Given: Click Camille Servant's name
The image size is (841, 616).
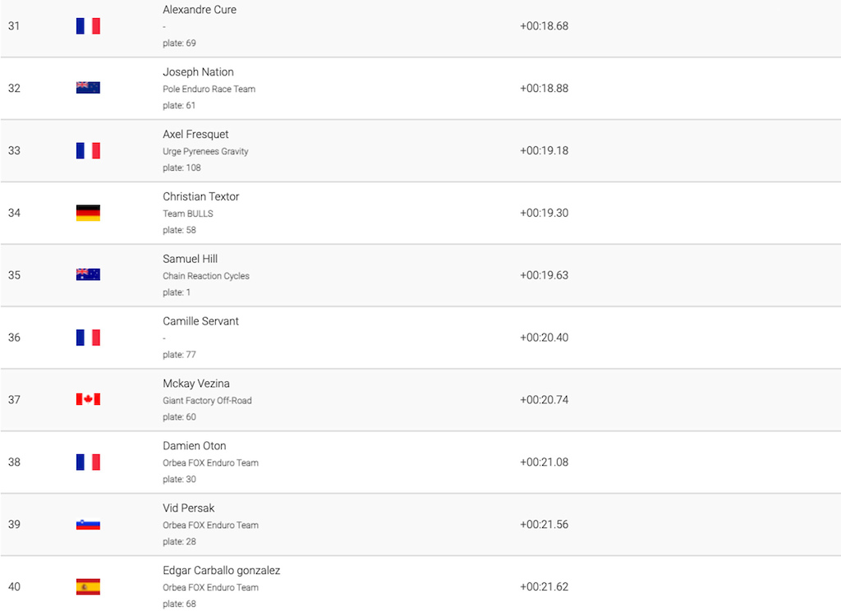Looking at the screenshot, I should tap(200, 321).
